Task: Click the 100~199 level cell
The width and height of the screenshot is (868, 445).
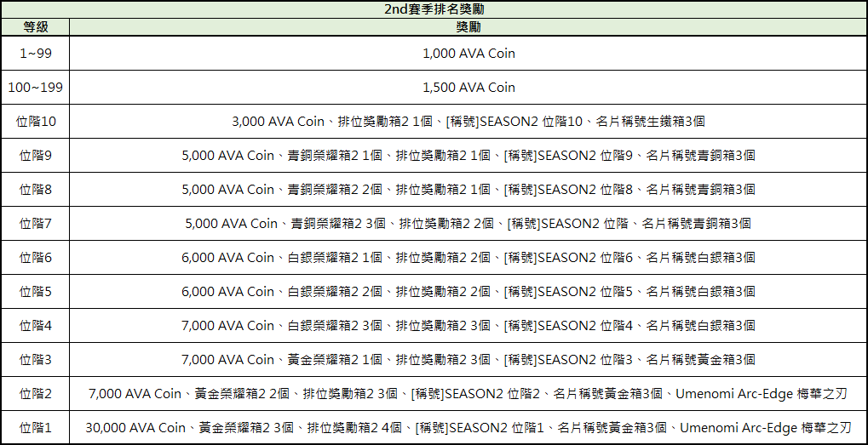Action: click(35, 87)
